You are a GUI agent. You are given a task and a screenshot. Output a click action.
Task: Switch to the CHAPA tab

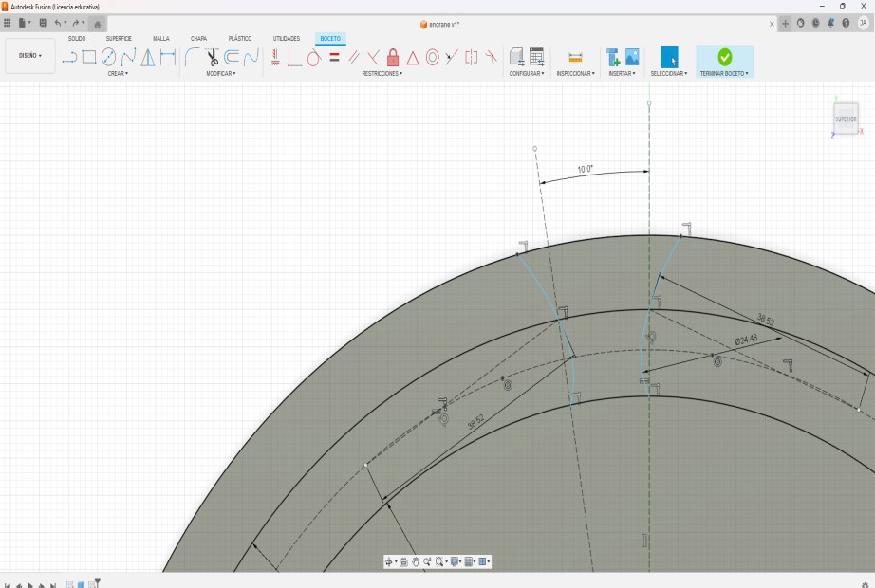point(198,39)
